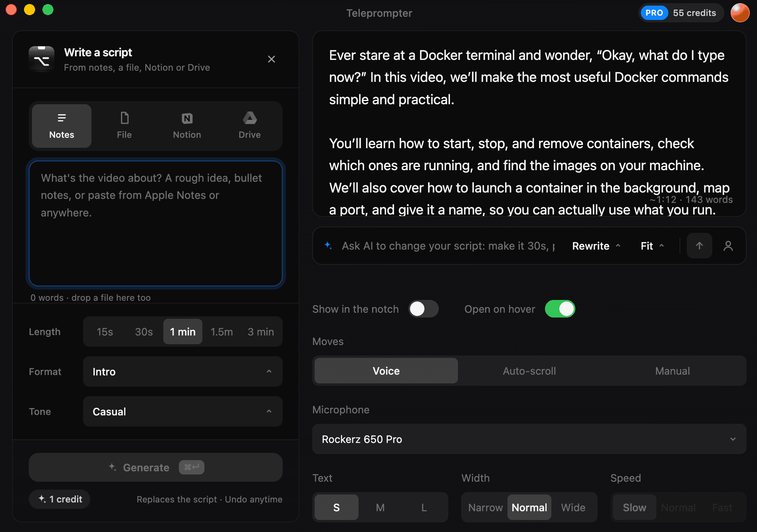This screenshot has width=757, height=532.
Task: Focus the video notes text area
Action: [x=156, y=224]
